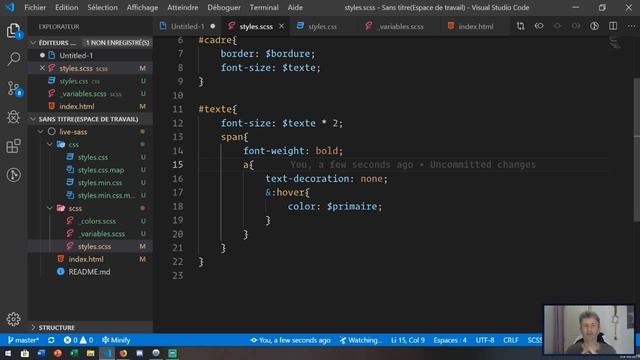Click the master branch indicator in status bar
Image resolution: width=640 pixels, height=360 pixels.
[x=23, y=340]
